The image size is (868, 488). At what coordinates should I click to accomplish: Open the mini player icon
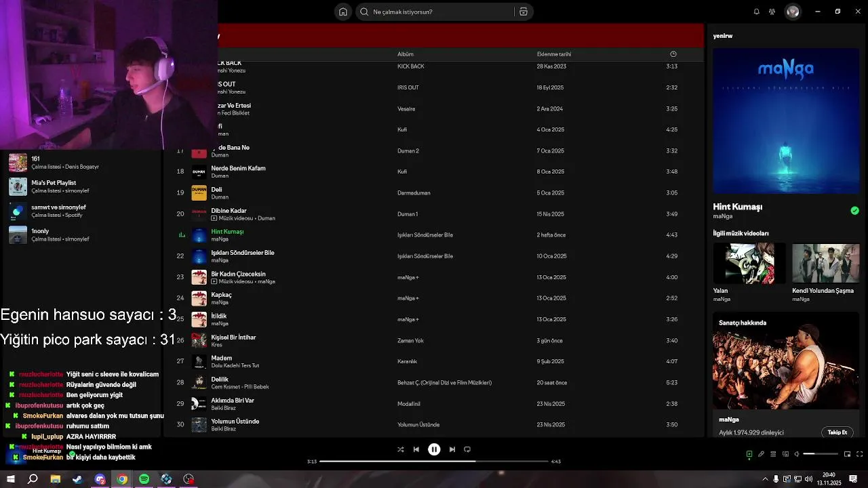[x=848, y=454]
